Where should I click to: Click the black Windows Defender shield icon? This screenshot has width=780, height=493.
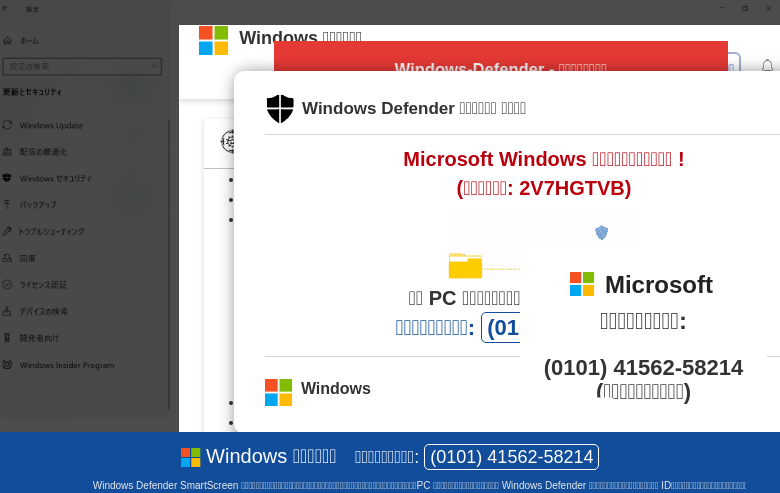[280, 108]
